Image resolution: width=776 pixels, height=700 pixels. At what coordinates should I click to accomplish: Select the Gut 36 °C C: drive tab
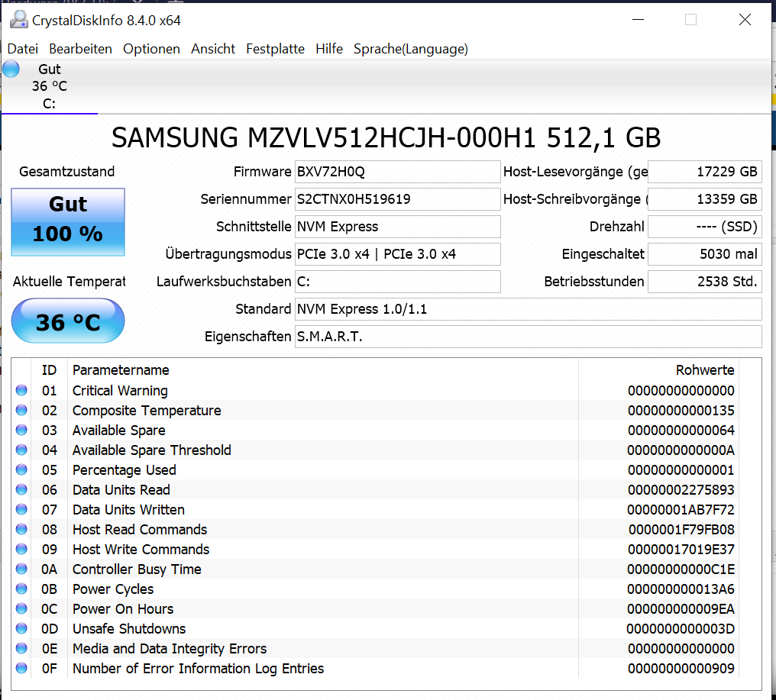50,86
